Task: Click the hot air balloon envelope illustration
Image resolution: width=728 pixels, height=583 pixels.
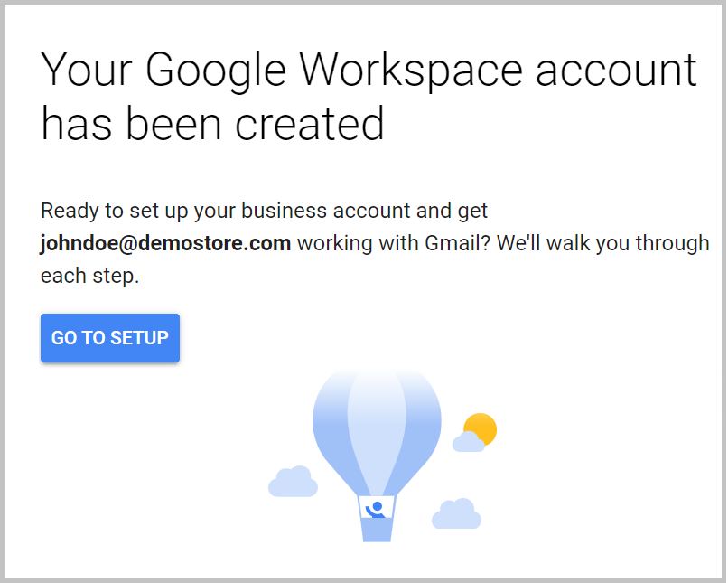Action: tap(377, 432)
